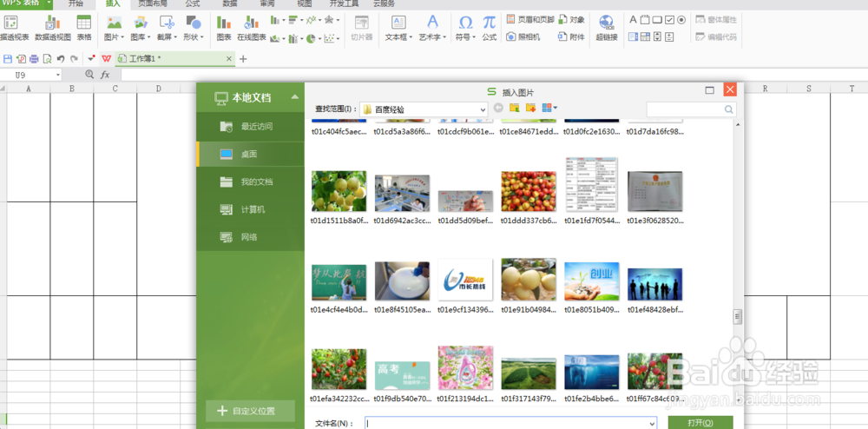Insert the checkbox form control
The image size is (868, 429).
[669, 20]
